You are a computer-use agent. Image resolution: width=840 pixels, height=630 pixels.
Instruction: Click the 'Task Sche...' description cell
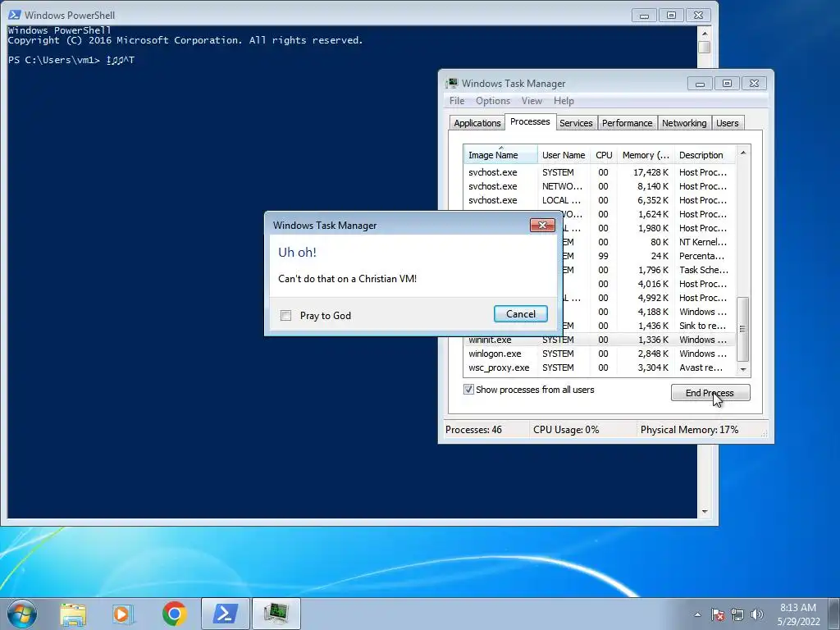(703, 269)
